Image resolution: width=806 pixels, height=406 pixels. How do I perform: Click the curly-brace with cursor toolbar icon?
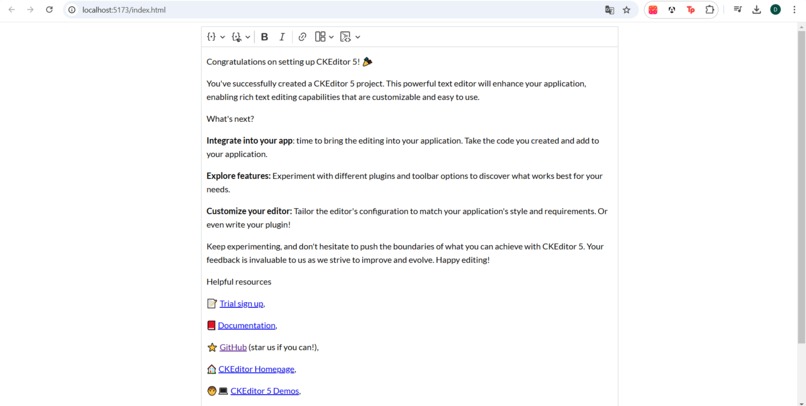pyautogui.click(x=236, y=37)
